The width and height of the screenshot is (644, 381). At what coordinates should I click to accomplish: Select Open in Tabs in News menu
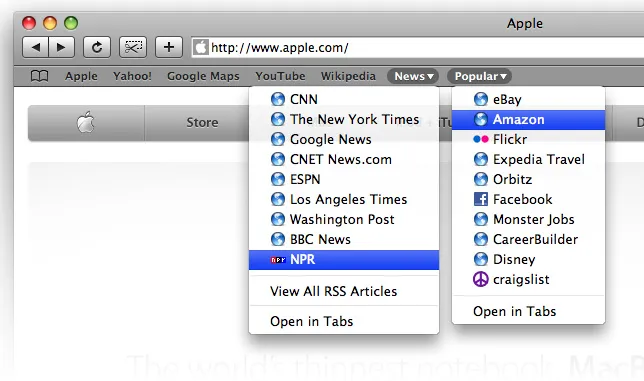click(344, 321)
